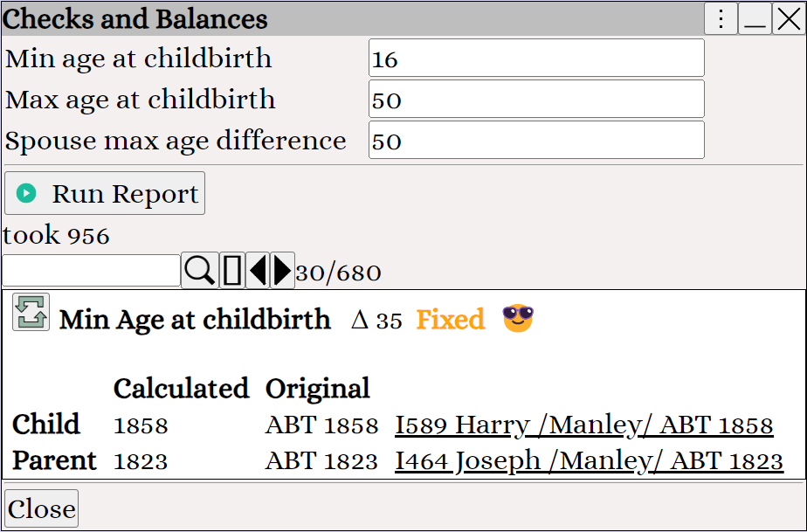Open the I589 Harry Manley link
The width and height of the screenshot is (807, 532).
(x=583, y=426)
